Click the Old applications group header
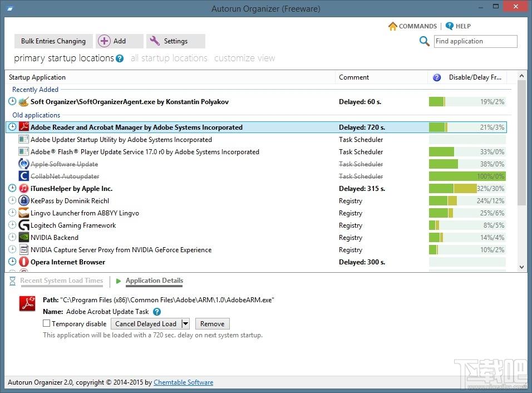Screen dimensions: 532x393 click(36, 115)
